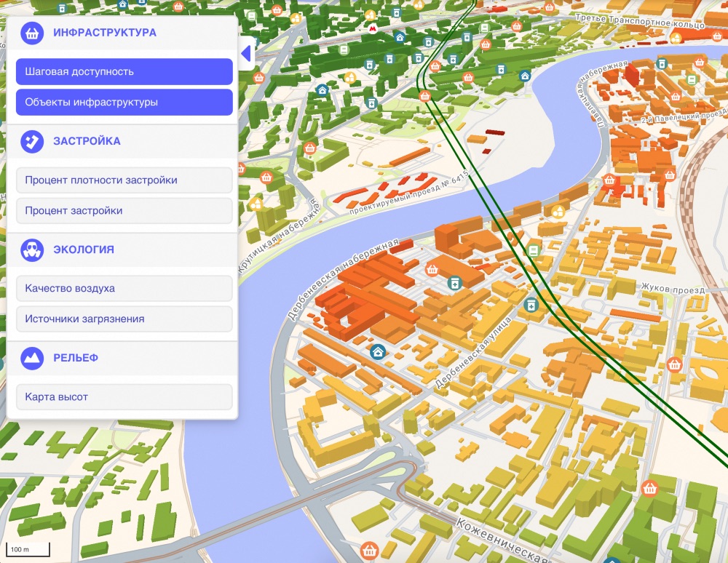Click the Экология gas-mask icon
Screen dimensions: 728x563
click(x=32, y=250)
